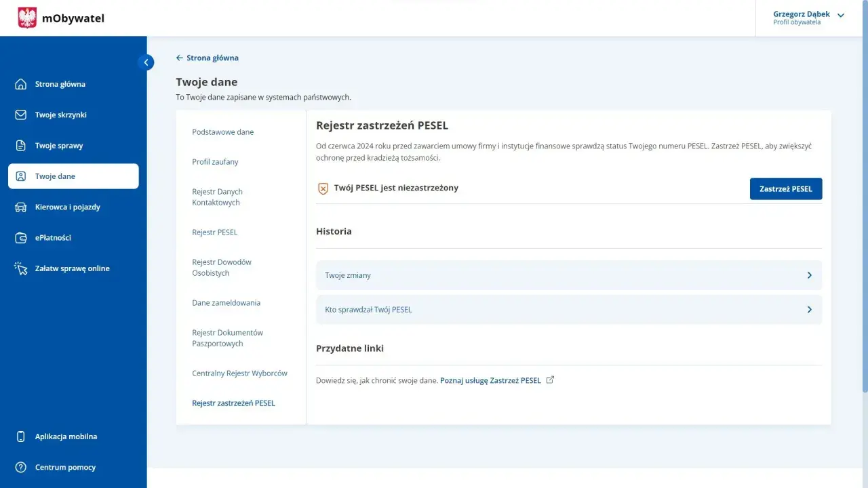Open the Grzegorz Dąbek profile dropdown
This screenshot has width=868, height=488.
[x=808, y=18]
